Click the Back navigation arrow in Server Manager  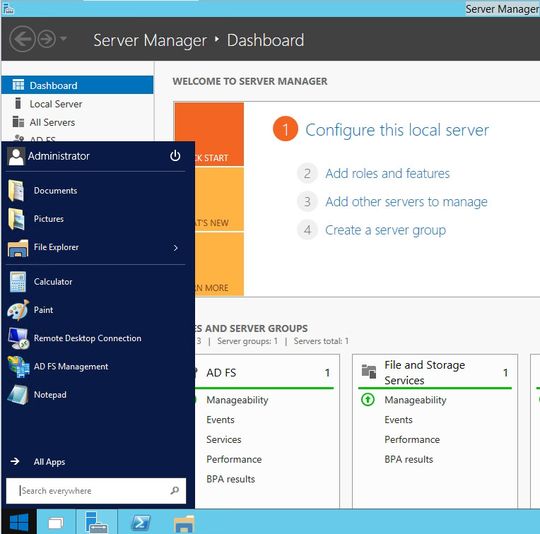22,39
